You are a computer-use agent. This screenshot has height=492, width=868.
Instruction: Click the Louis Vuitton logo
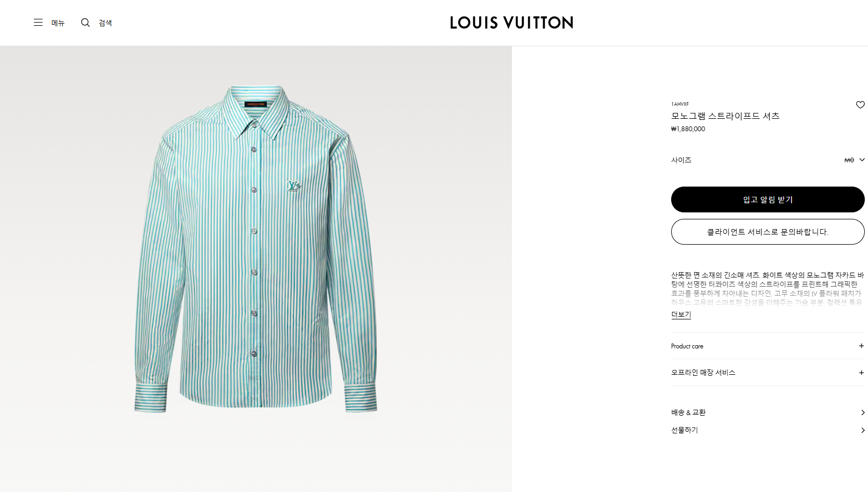[511, 23]
